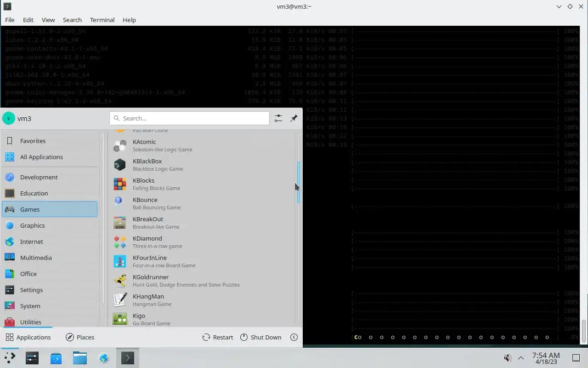Open the Terminal menu
Viewport: 588px width, 368px height.
point(102,20)
